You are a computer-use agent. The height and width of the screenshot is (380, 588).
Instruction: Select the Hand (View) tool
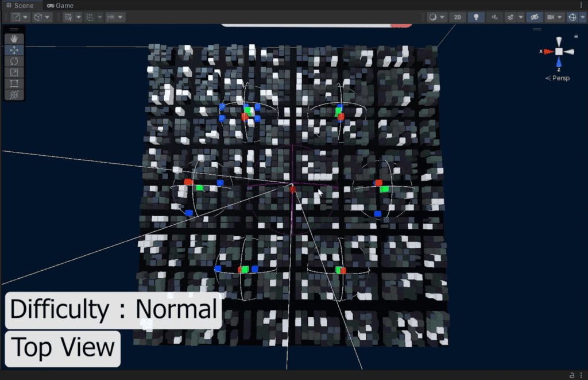click(x=14, y=39)
